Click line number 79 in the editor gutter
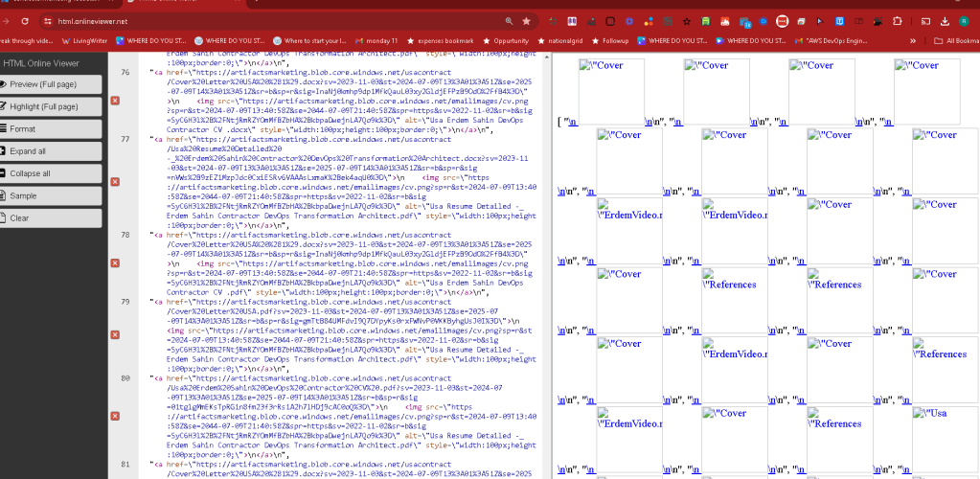 click(125, 302)
